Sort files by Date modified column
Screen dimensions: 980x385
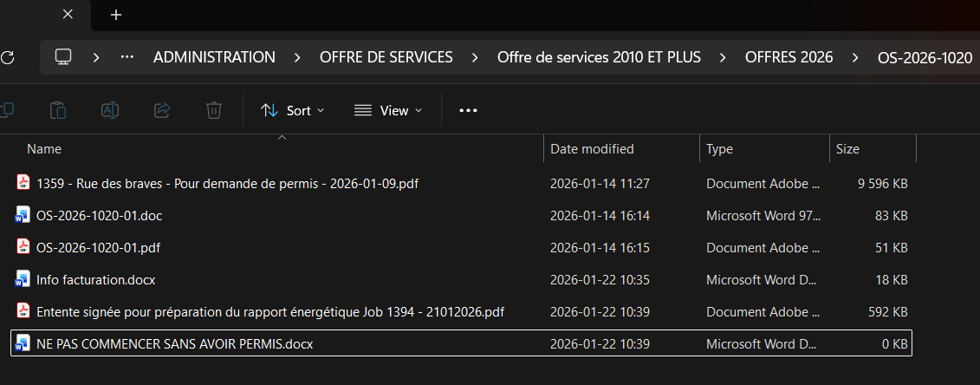tap(593, 149)
